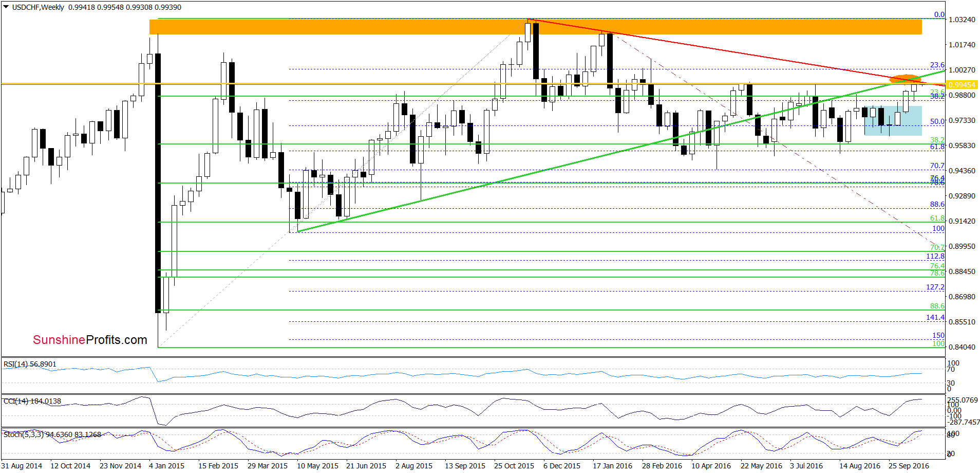
Task: Click the 29 Mar 2015 date label
Action: pos(268,466)
